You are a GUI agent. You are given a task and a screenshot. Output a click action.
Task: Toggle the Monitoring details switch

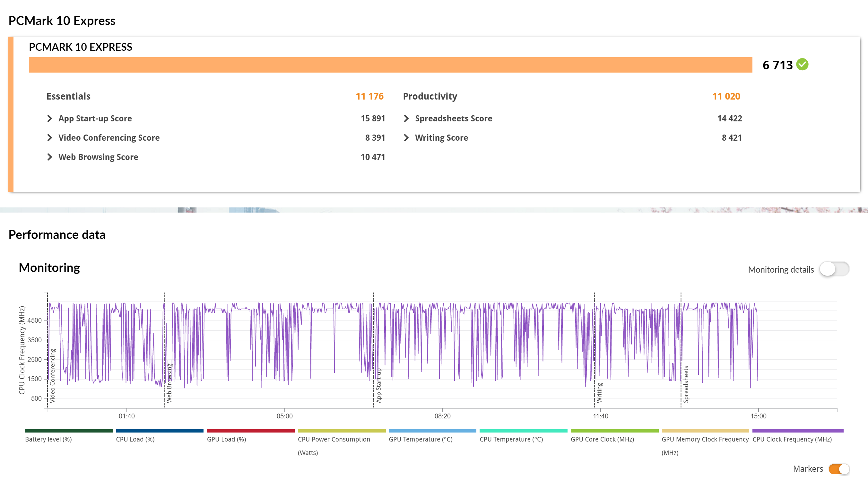tap(834, 269)
